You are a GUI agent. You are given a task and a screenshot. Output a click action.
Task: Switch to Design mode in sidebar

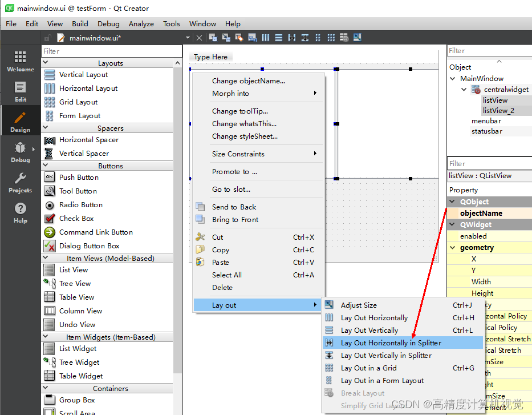21,122
